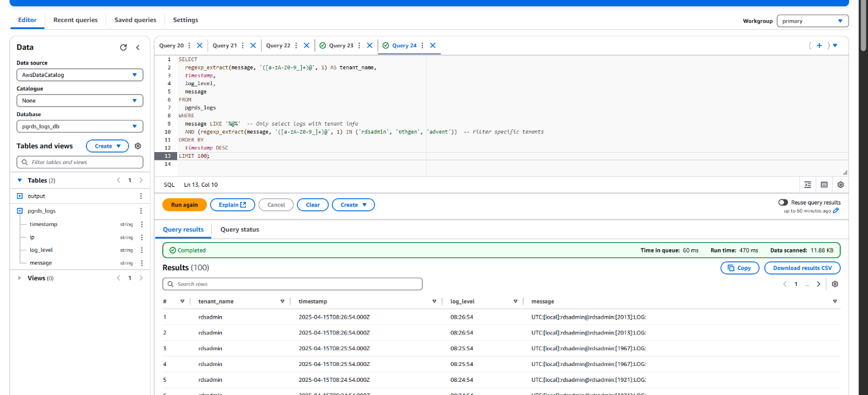The image size is (868, 395).
Task: Open the Saved queries tab
Action: pos(135,20)
